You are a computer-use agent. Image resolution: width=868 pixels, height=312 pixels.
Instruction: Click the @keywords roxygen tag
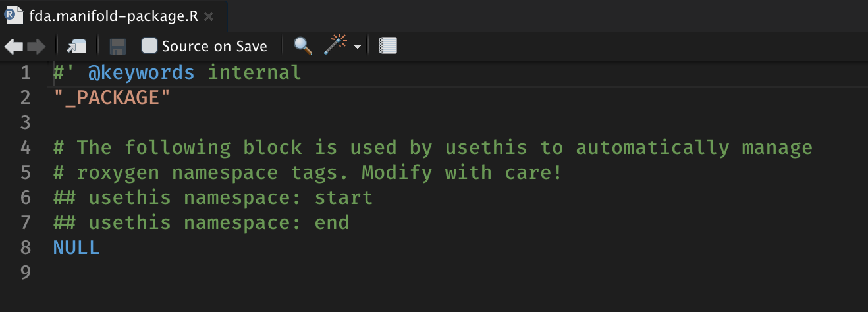point(142,72)
